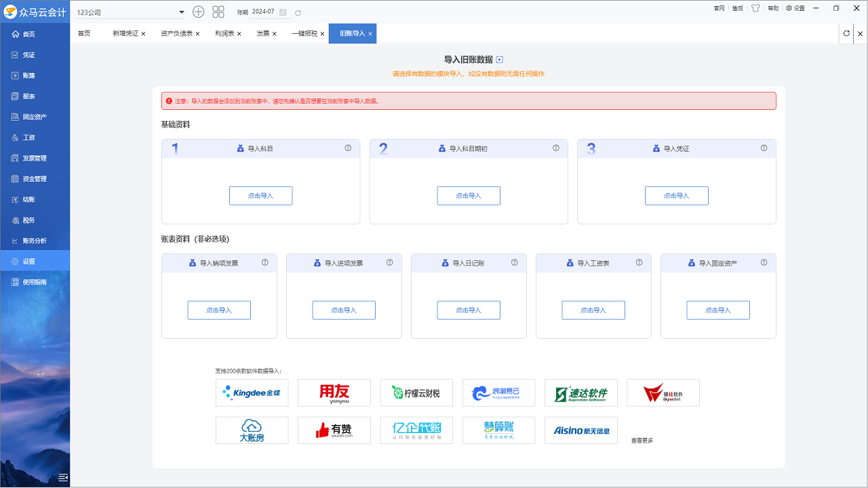This screenshot has height=488, width=868.
Task: Open the 发票管理 module
Action: pyautogui.click(x=35, y=158)
